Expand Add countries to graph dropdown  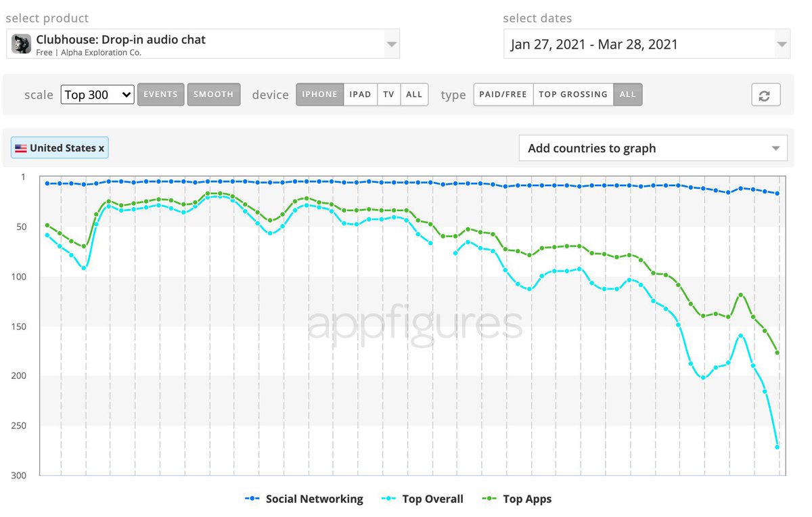pyautogui.click(x=653, y=148)
